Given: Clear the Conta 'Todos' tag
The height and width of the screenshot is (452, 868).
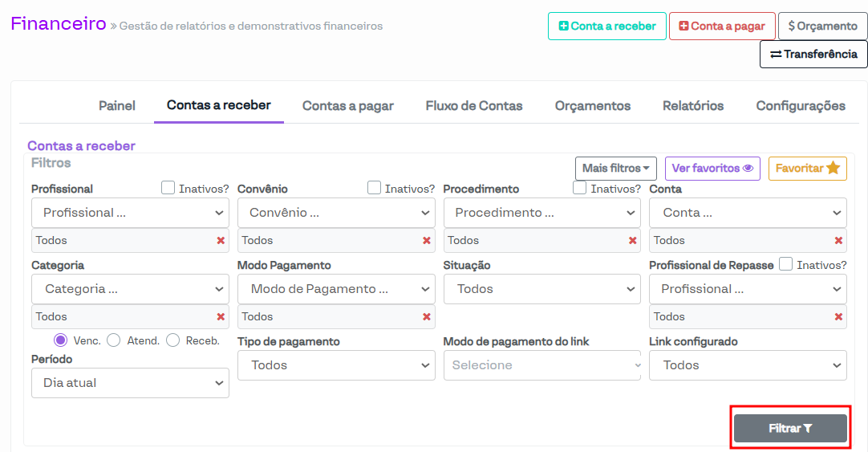Looking at the screenshot, I should tap(838, 241).
